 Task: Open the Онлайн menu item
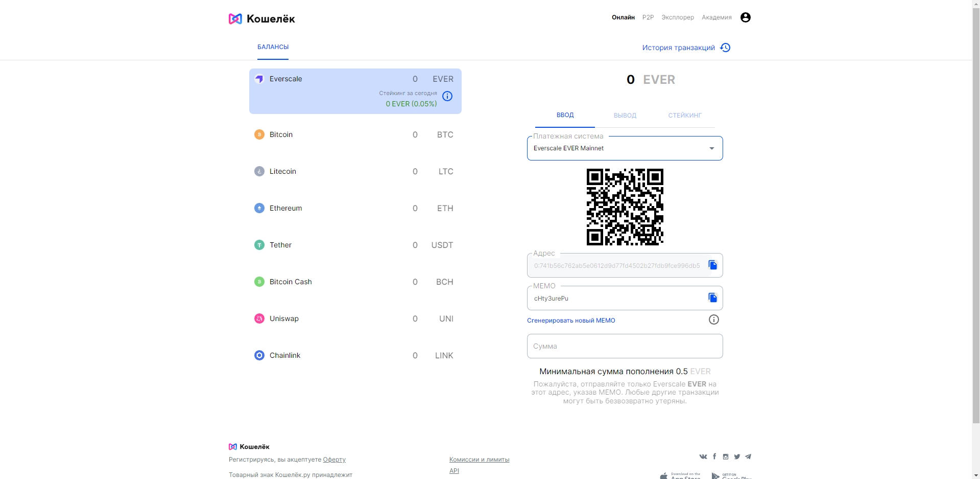[x=623, y=17]
